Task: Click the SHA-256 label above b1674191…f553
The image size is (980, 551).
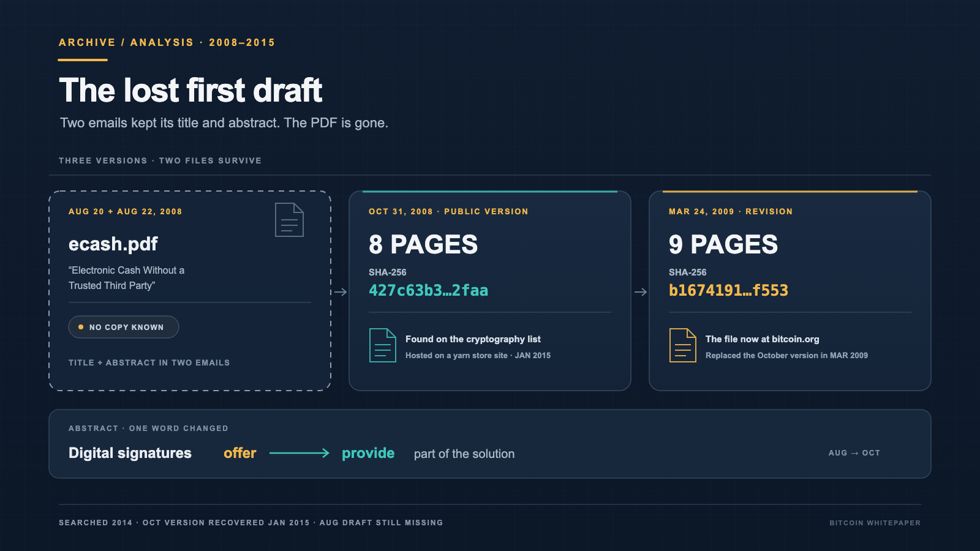Action: (x=688, y=272)
